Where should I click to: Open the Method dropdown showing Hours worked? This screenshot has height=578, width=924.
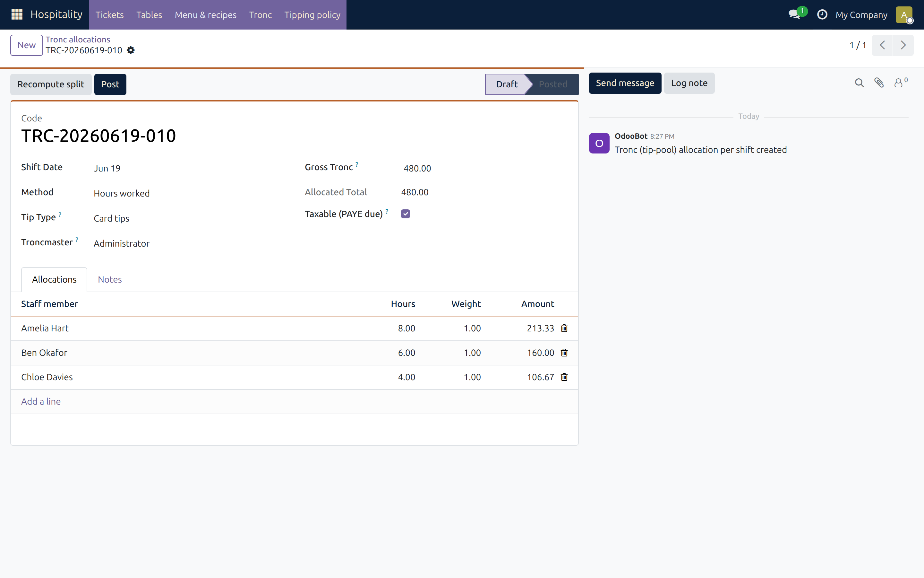click(188, 193)
